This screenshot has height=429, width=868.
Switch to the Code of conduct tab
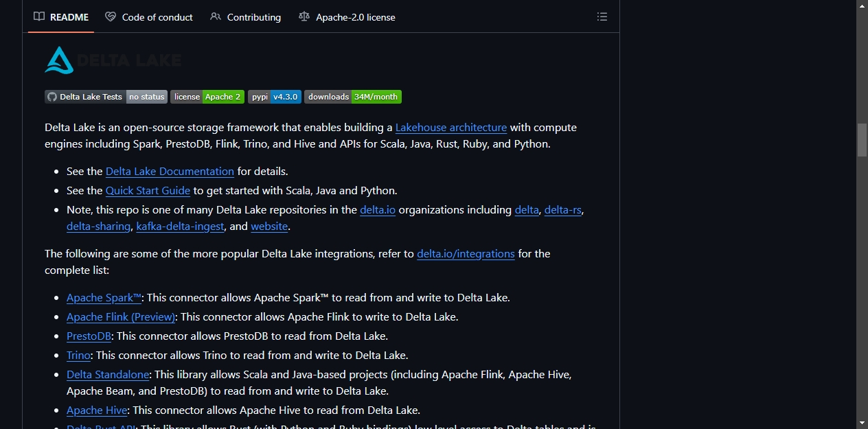coord(149,16)
